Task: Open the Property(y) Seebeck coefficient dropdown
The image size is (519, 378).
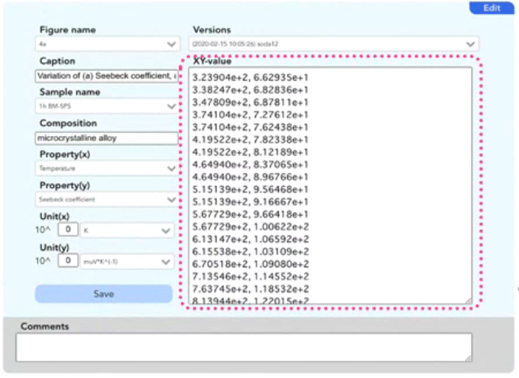Action: (x=107, y=200)
